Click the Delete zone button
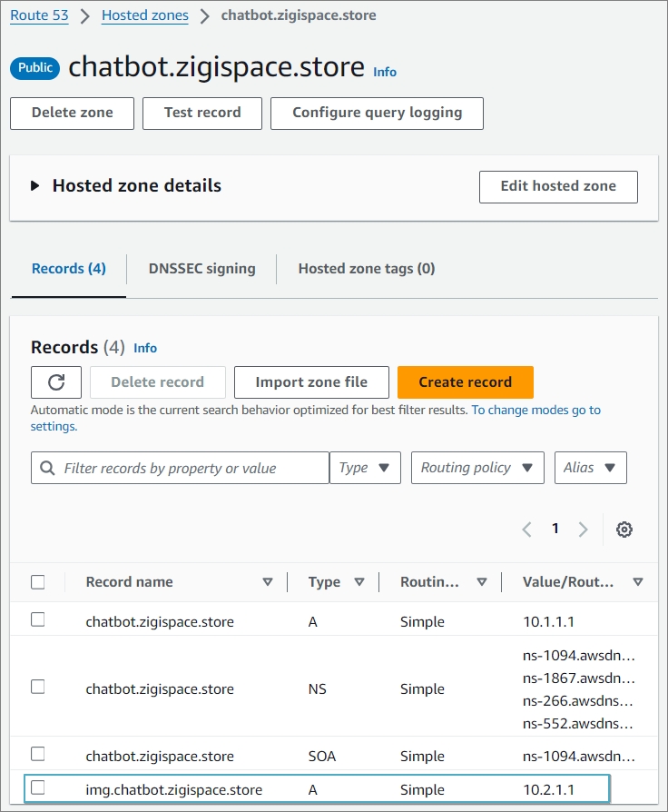668x812 pixels. click(x=72, y=113)
